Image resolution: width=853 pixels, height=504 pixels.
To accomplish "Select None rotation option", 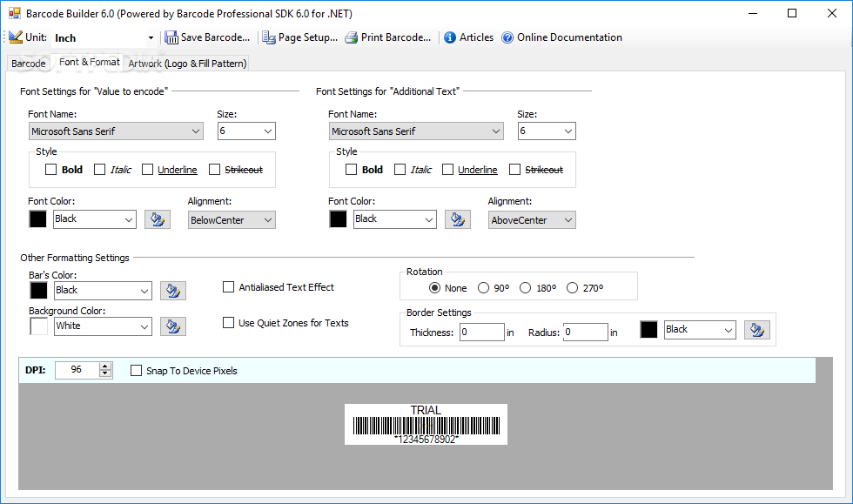I will (434, 288).
